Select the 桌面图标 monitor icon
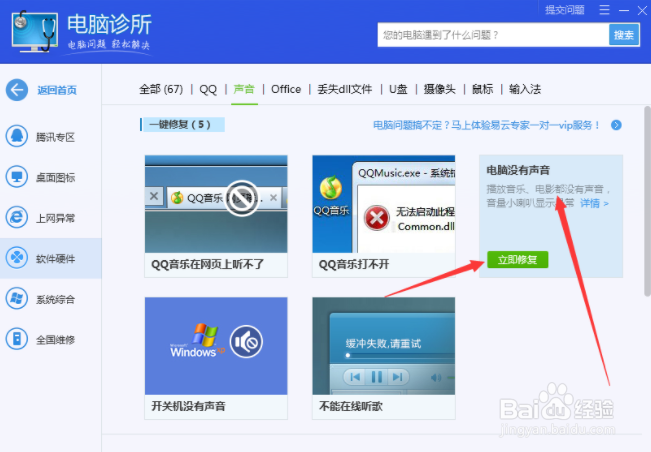651x452 pixels. click(x=17, y=177)
